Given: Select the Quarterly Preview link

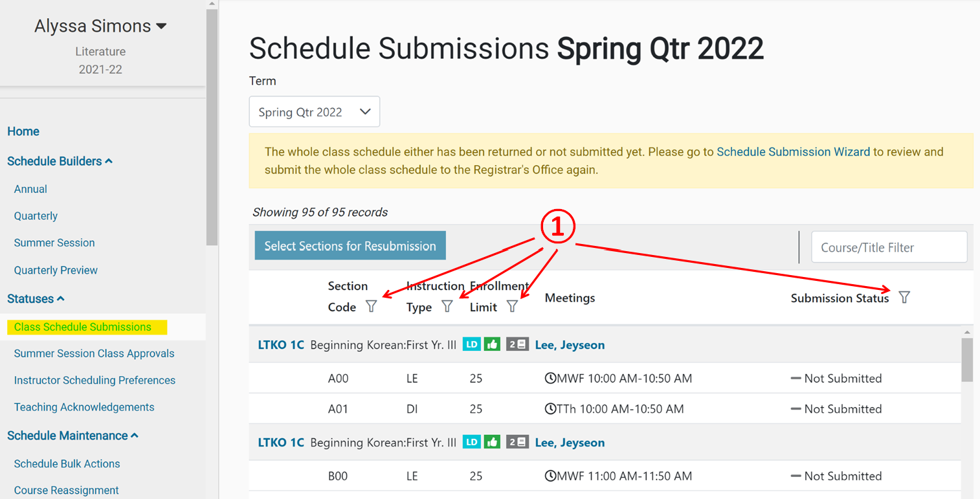Looking at the screenshot, I should point(56,270).
